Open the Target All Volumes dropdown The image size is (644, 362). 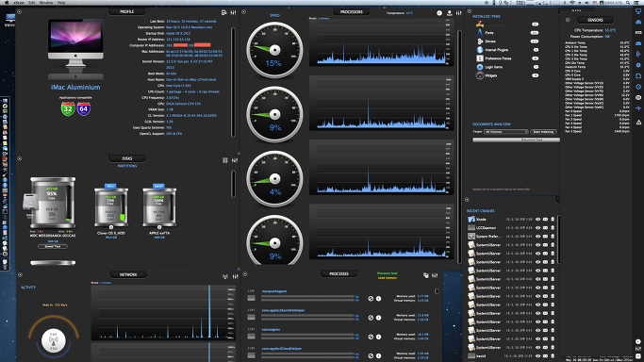point(506,132)
